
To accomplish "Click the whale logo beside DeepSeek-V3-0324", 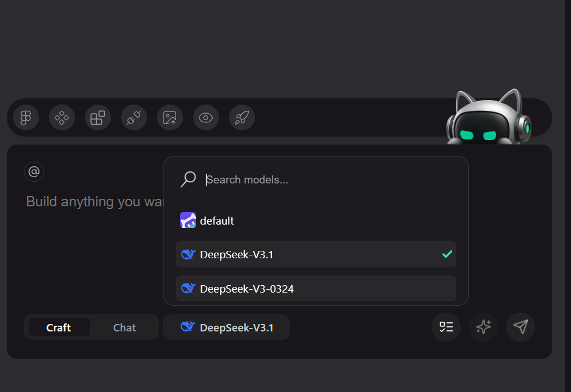I will tap(188, 288).
